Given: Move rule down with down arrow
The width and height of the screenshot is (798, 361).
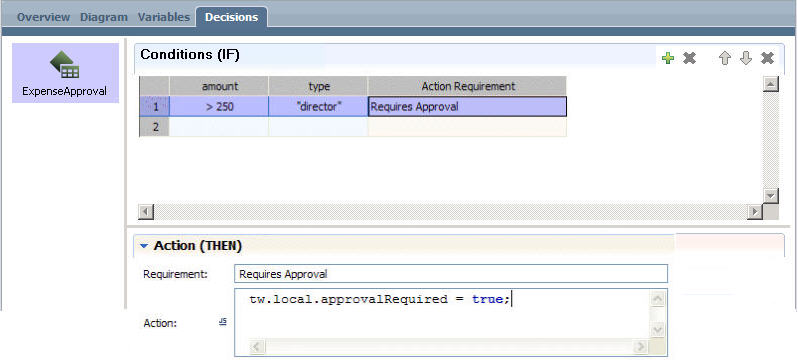Looking at the screenshot, I should pyautogui.click(x=746, y=58).
